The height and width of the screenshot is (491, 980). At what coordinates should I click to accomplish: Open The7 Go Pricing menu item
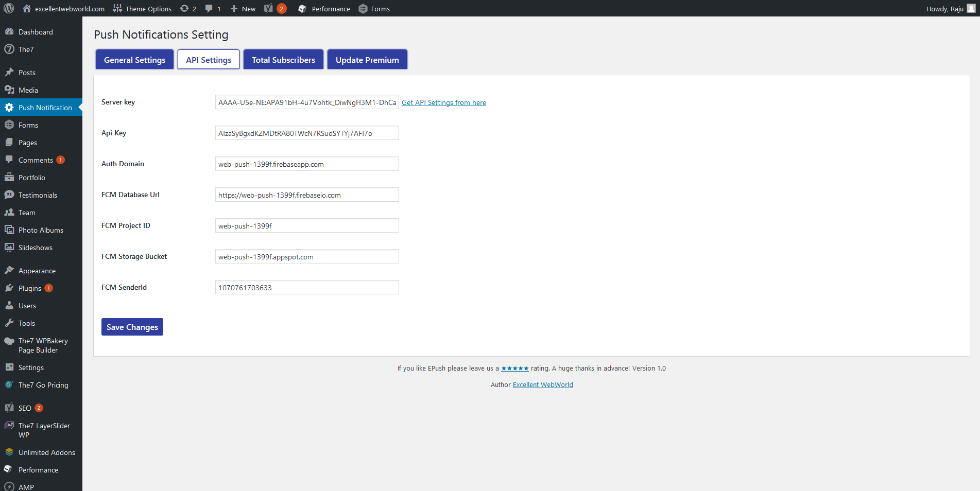[x=41, y=384]
